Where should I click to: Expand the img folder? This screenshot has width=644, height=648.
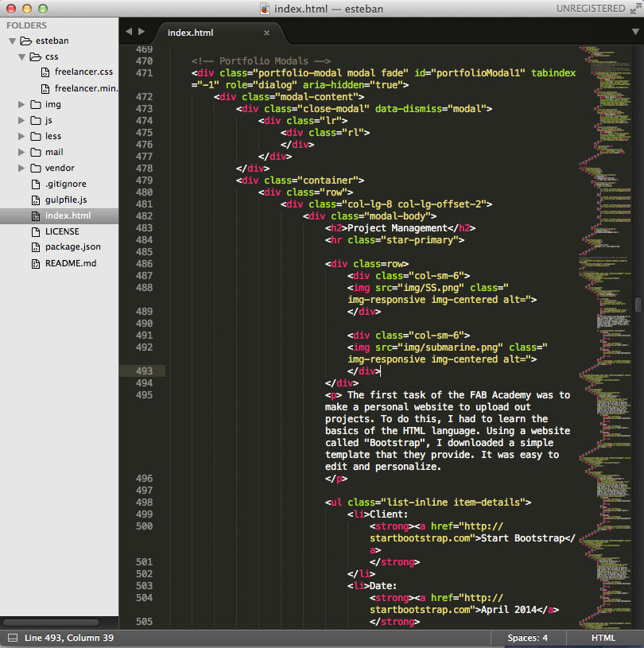pyautogui.click(x=22, y=104)
